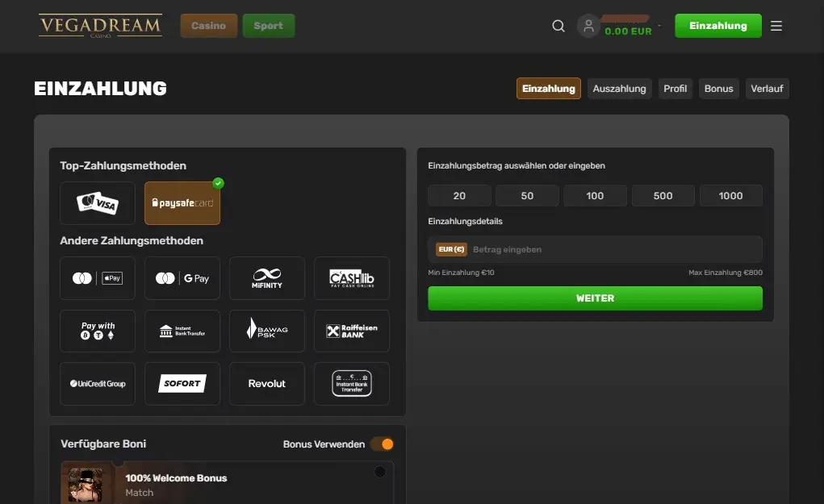Choose Mastercard Google Pay payment method
The height and width of the screenshot is (504, 824).
(x=182, y=278)
